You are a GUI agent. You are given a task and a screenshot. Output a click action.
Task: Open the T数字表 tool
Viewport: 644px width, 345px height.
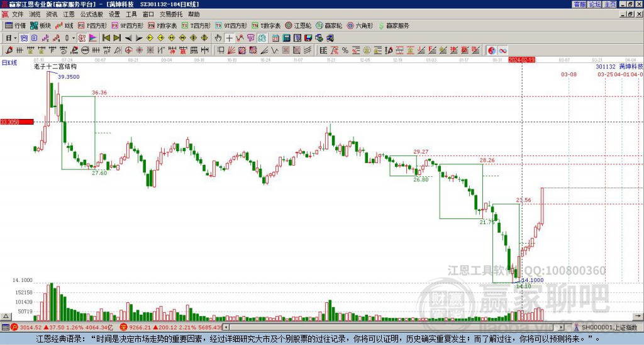(x=266, y=25)
